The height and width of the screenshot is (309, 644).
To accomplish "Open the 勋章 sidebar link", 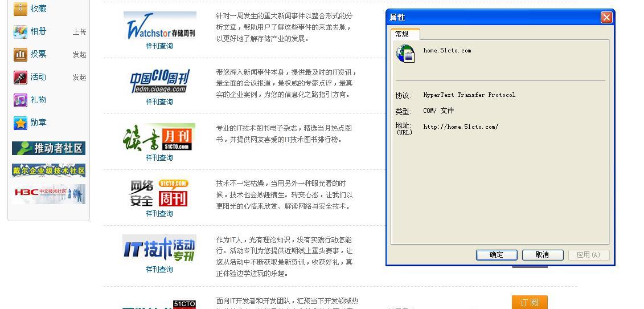I will [x=38, y=123].
